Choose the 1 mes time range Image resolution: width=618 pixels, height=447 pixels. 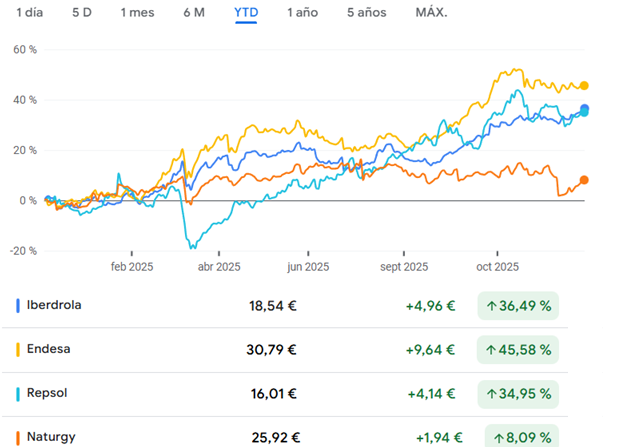coord(137,13)
